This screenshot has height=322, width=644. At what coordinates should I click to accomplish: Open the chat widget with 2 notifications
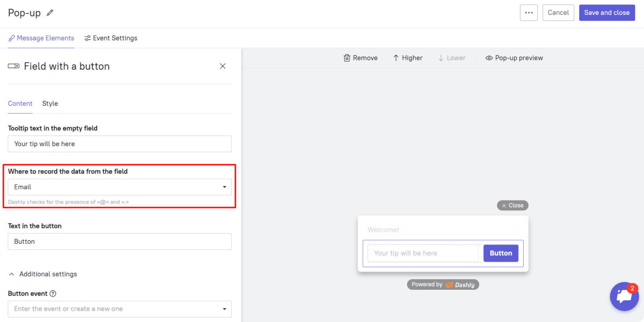[624, 297]
